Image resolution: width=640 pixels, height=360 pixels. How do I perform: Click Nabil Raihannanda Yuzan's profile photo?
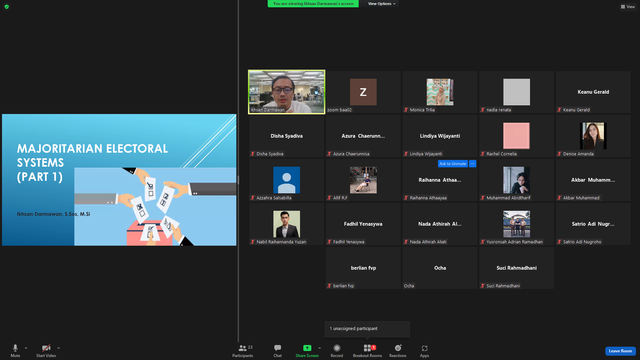point(287,224)
